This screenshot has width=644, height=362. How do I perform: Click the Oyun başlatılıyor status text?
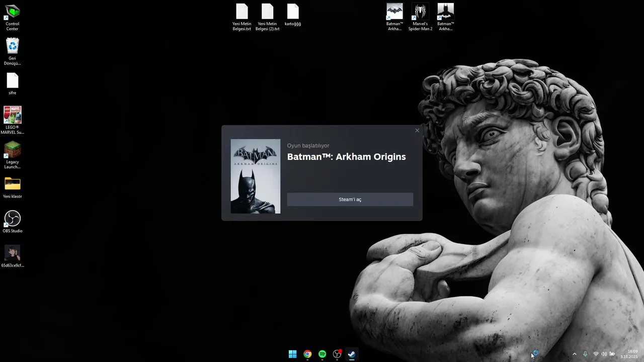pyautogui.click(x=308, y=146)
